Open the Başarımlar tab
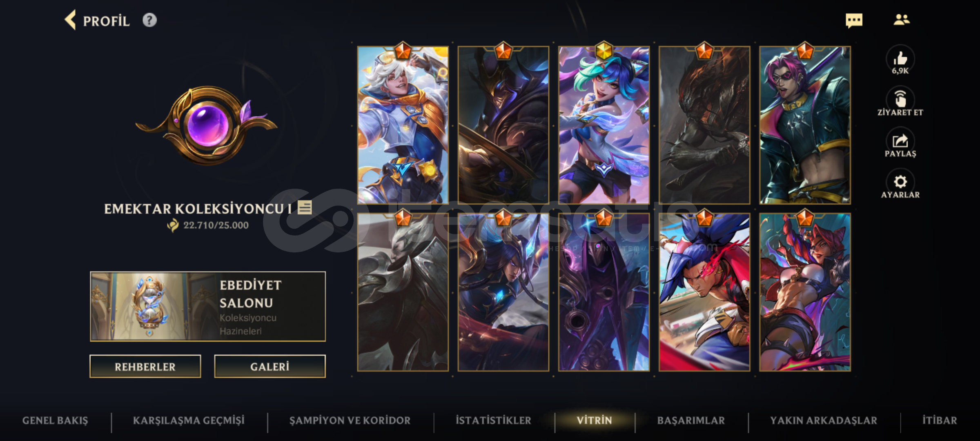The image size is (980, 441). click(691, 420)
